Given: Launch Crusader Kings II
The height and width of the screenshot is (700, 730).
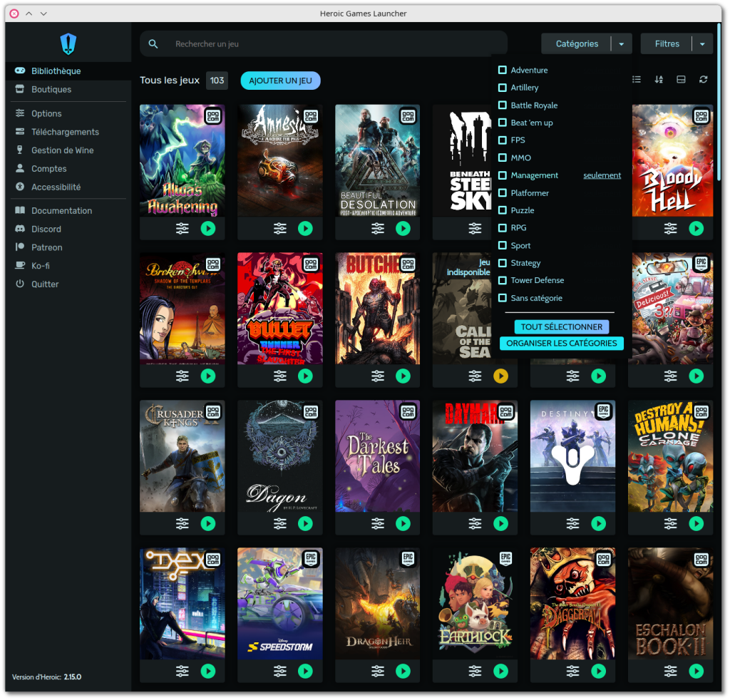Looking at the screenshot, I should point(208,524).
